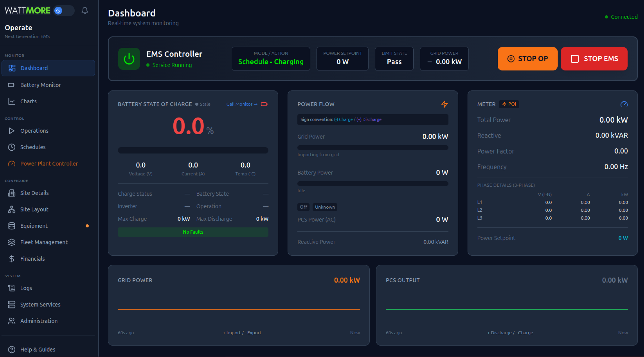Click the Financials dollar icon

[11, 259]
